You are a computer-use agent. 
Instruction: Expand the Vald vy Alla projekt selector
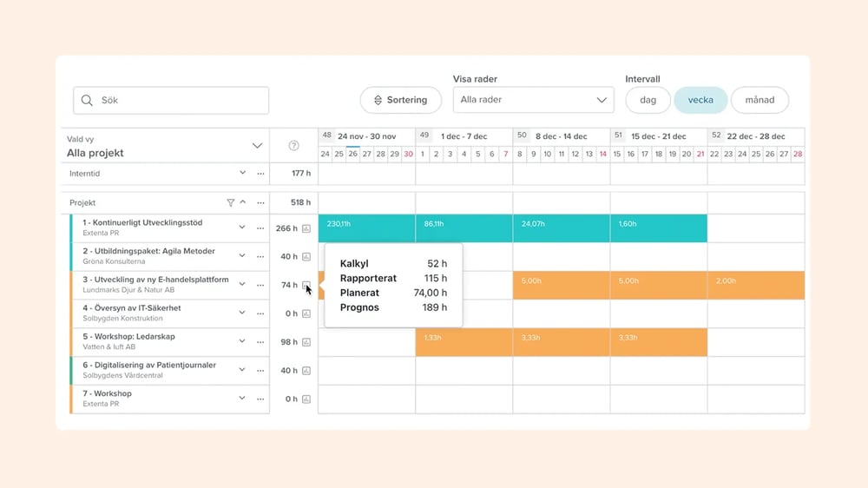pos(257,146)
